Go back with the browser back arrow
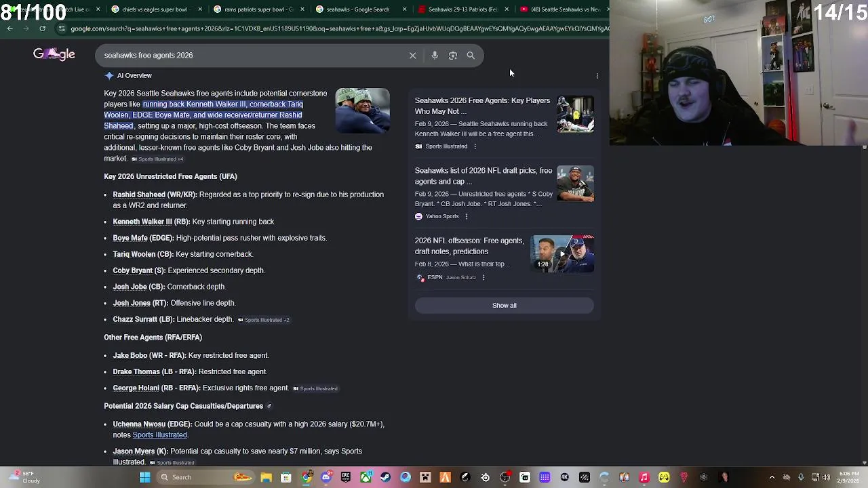The image size is (868, 488). pyautogui.click(x=9, y=28)
